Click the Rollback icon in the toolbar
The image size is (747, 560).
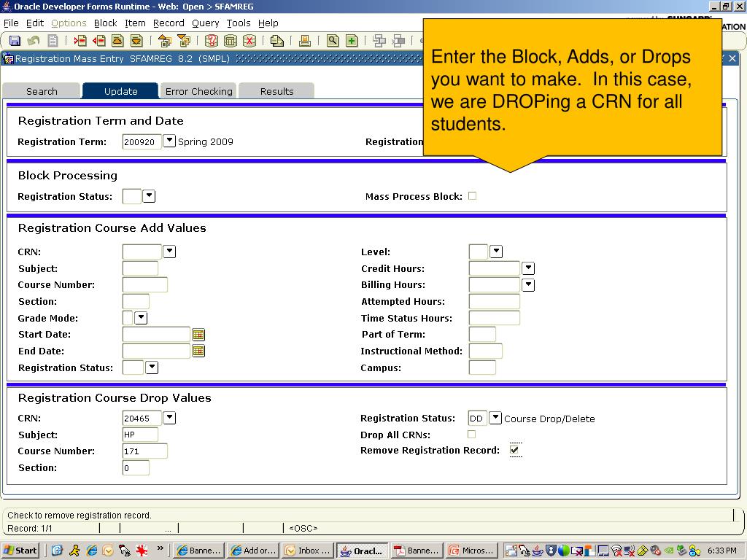[34, 41]
